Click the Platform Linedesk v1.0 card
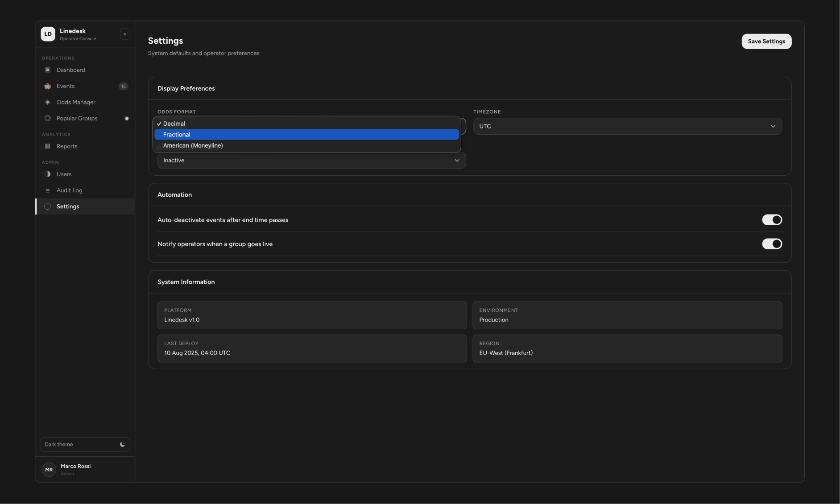The image size is (840, 504). 312,315
